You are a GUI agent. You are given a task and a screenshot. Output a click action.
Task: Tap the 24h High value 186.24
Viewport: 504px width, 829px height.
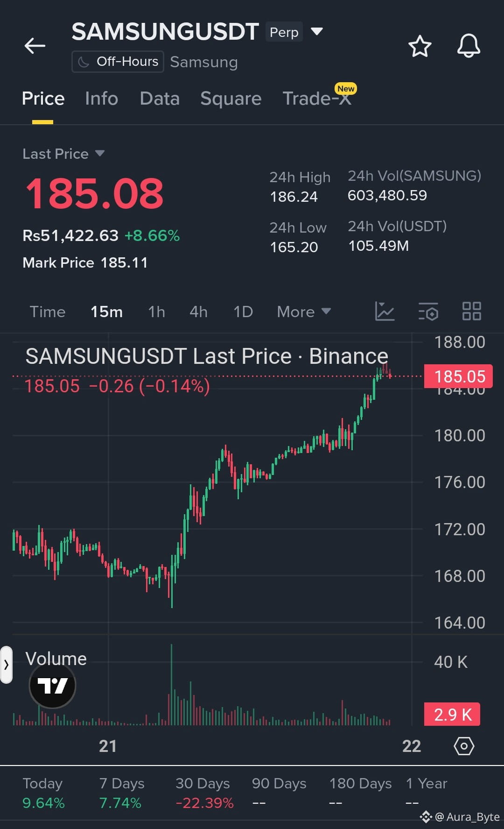(294, 197)
